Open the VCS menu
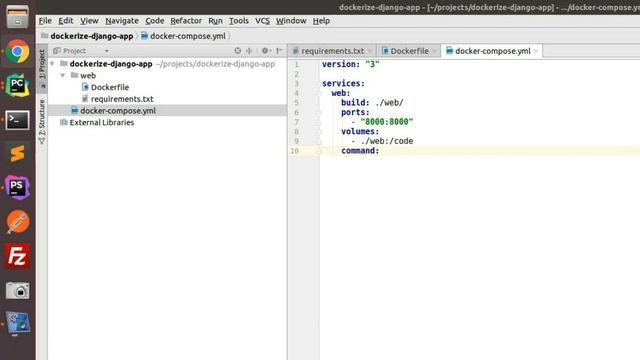 (262, 21)
